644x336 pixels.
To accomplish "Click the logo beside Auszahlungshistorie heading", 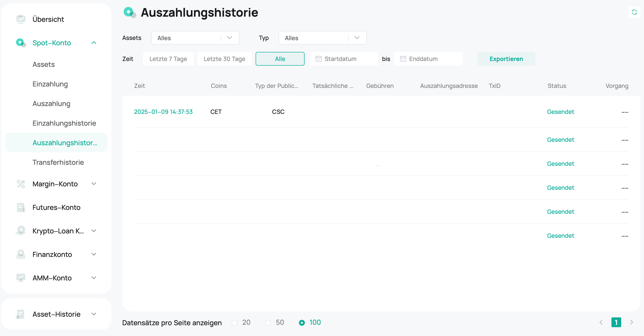I will tap(130, 12).
